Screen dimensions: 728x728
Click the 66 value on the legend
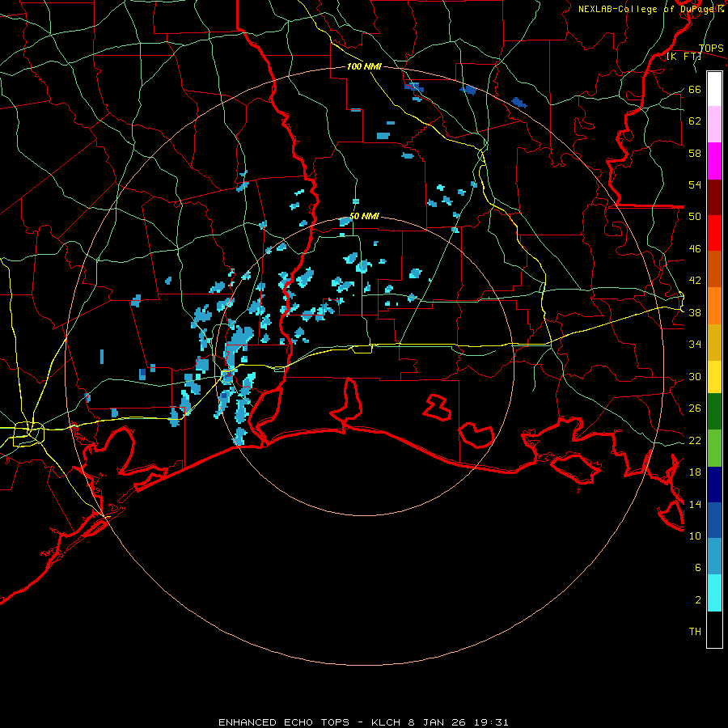tap(695, 89)
